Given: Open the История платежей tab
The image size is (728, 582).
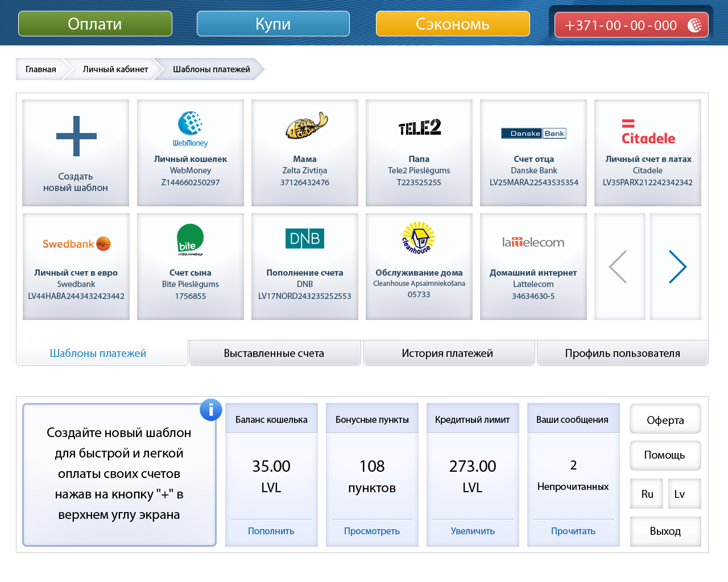Looking at the screenshot, I should pyautogui.click(x=448, y=353).
